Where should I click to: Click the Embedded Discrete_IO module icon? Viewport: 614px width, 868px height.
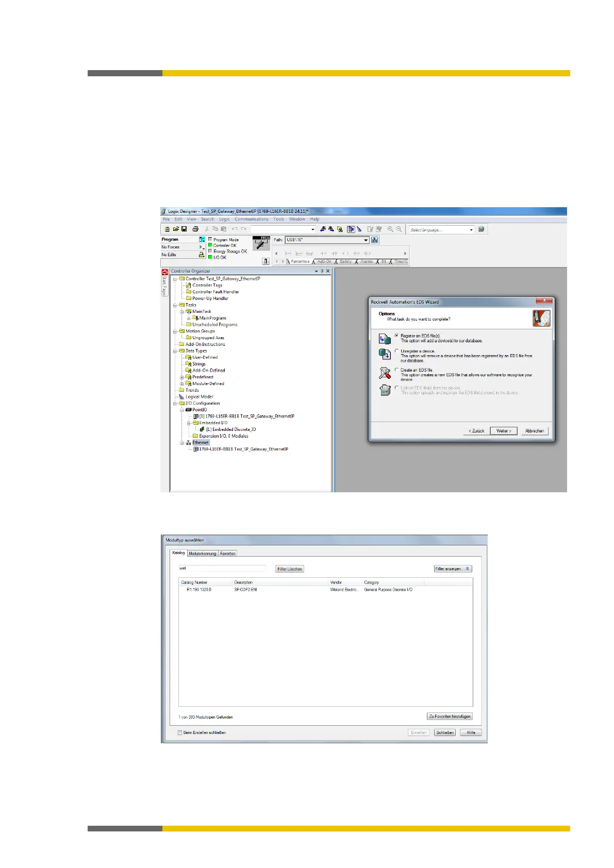[202, 429]
